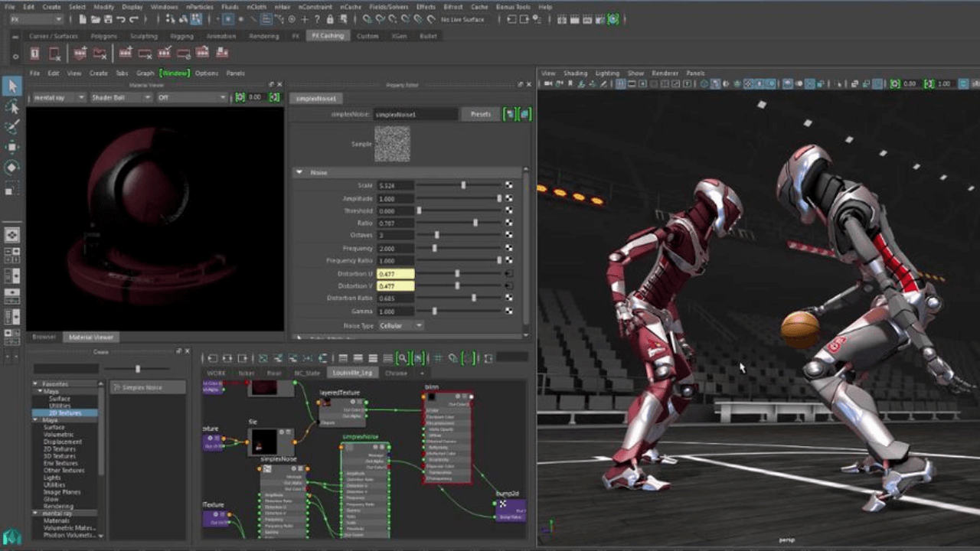This screenshot has width=980, height=551.
Task: Click the Presets button in the Property Editor
Action: click(480, 113)
